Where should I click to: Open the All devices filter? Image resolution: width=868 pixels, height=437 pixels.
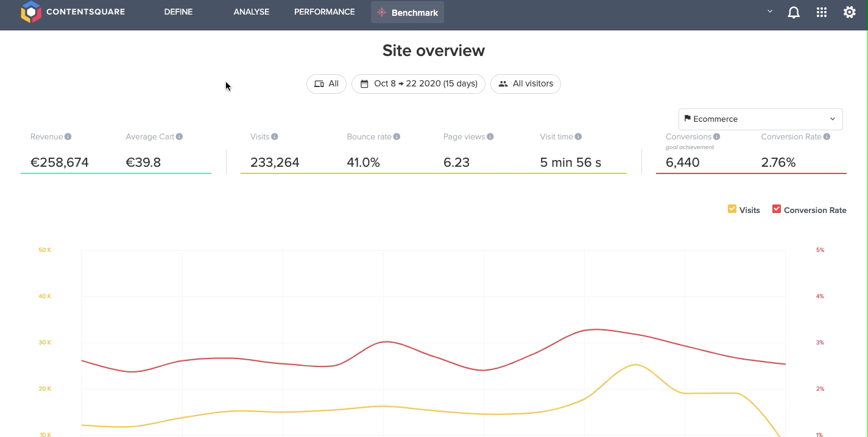(326, 84)
